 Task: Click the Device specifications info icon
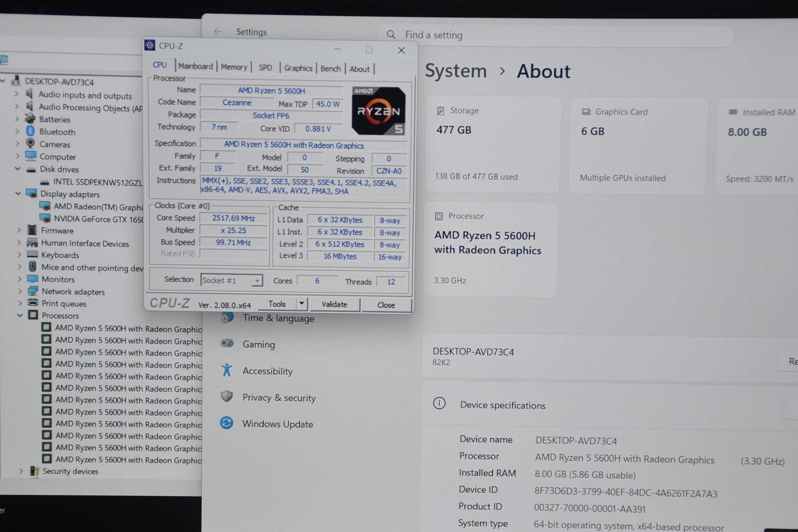[x=439, y=403]
